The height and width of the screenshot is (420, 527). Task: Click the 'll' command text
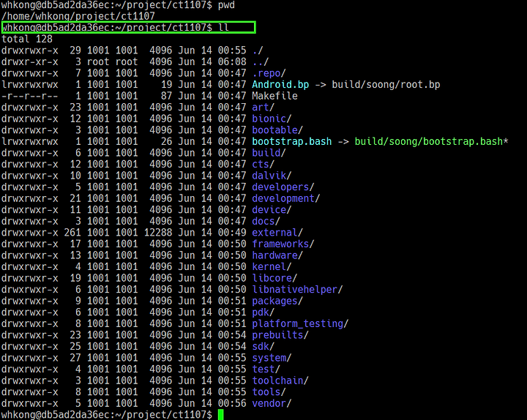pos(223,28)
